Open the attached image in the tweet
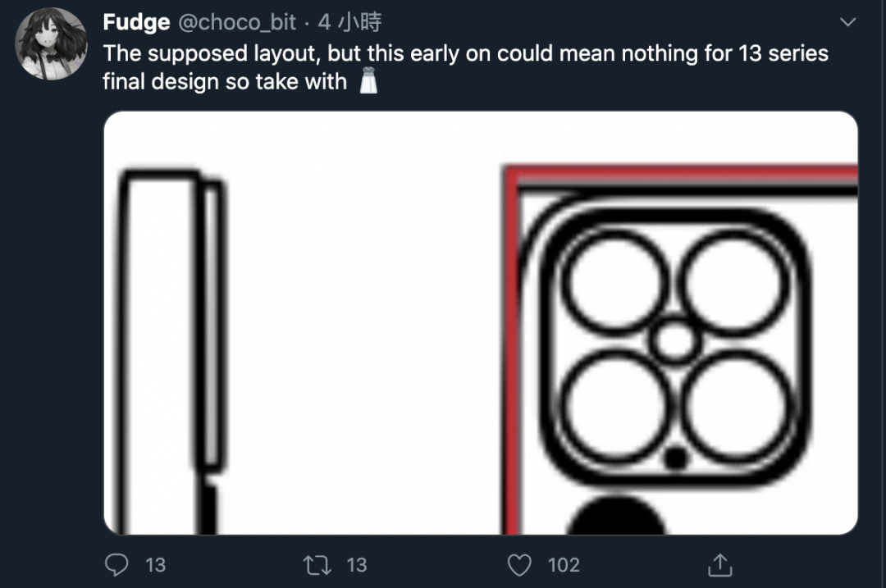 pyautogui.click(x=480, y=322)
